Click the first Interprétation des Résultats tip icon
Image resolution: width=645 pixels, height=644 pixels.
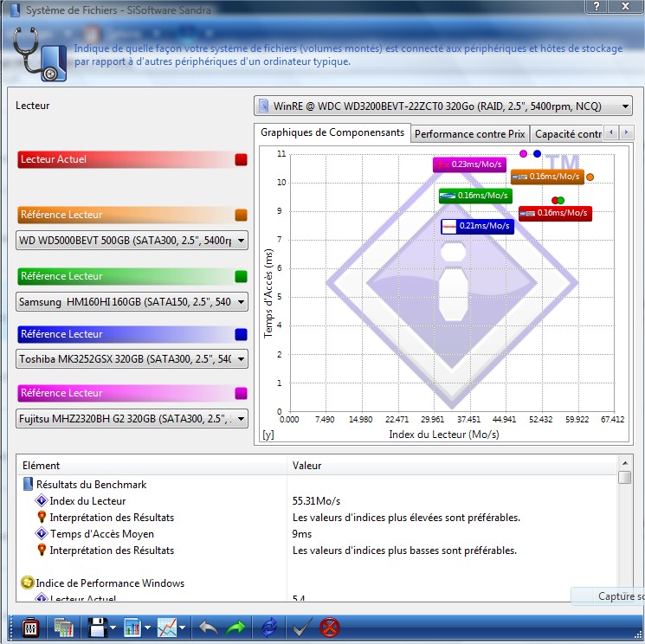(42, 517)
